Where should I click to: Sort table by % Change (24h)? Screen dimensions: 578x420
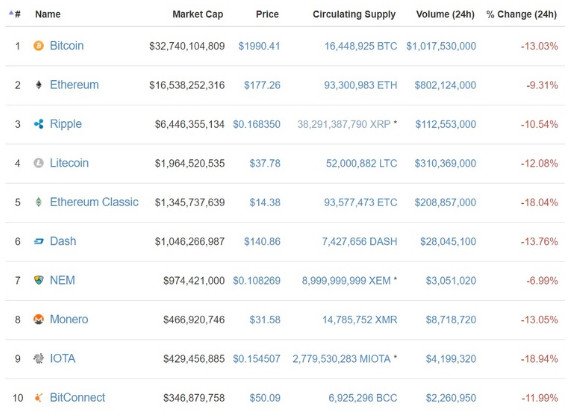click(522, 14)
